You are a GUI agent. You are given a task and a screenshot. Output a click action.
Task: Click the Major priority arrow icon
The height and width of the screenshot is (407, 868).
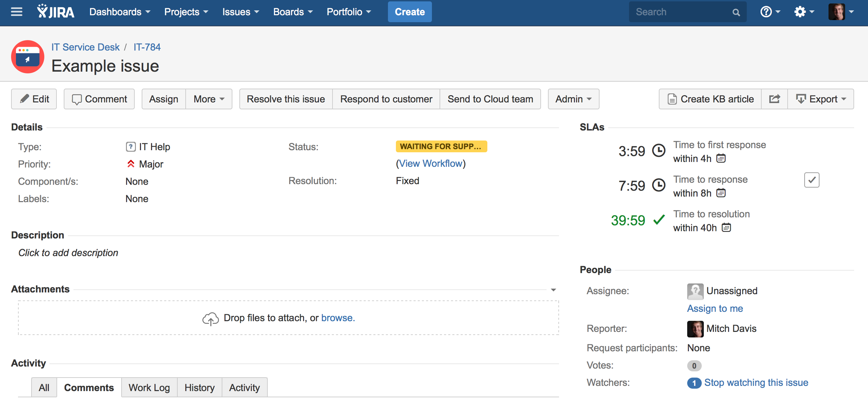131,164
